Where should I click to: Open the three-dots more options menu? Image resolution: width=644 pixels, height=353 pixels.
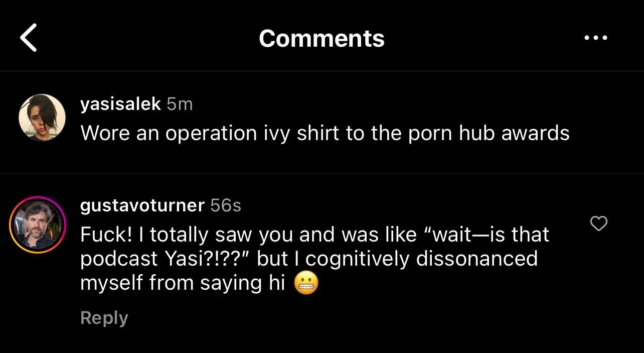(x=596, y=38)
